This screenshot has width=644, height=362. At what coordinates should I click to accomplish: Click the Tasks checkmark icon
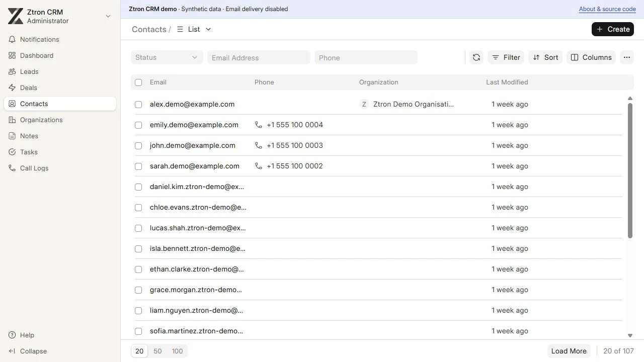coord(12,152)
